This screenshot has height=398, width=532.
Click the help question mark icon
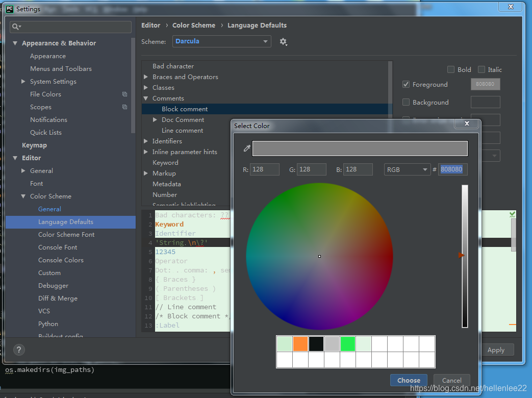click(x=19, y=350)
